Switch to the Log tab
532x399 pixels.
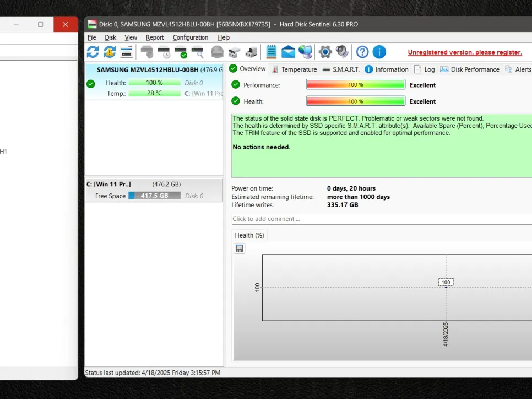tap(425, 69)
